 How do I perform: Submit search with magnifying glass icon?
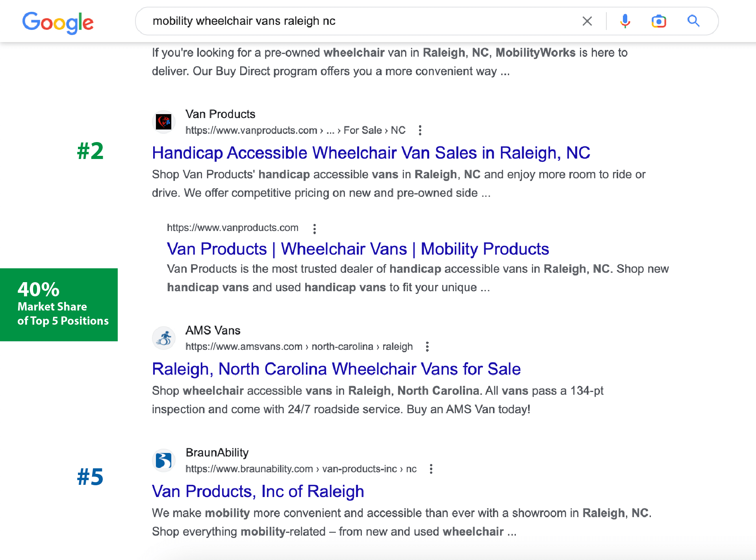tap(693, 21)
